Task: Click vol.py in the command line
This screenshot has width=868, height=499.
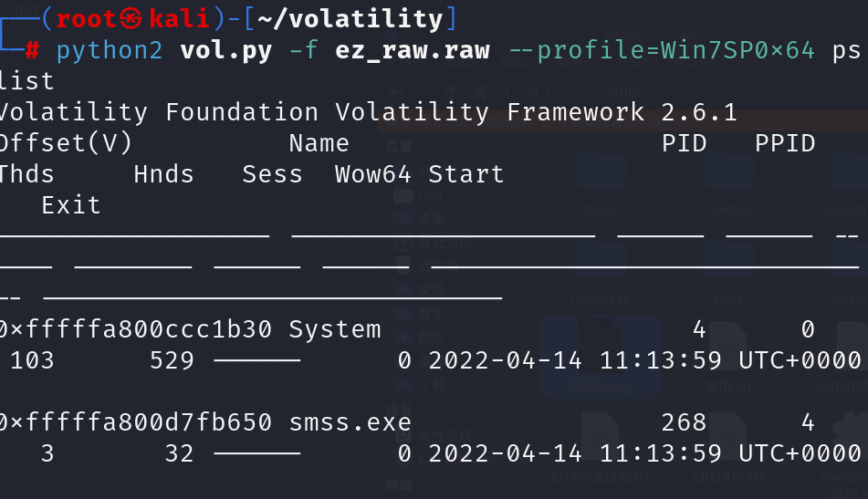Action: [226, 49]
